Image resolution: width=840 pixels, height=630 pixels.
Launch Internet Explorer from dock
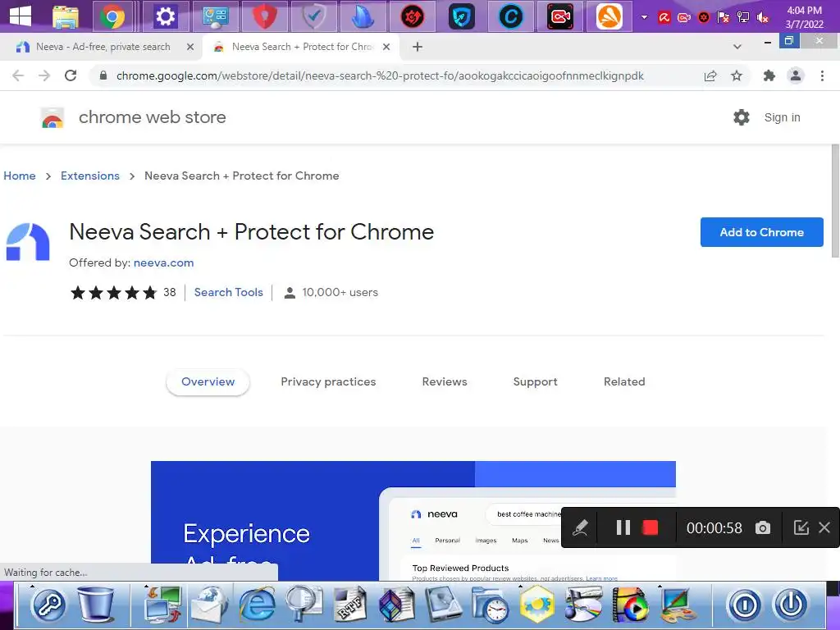[x=257, y=605]
